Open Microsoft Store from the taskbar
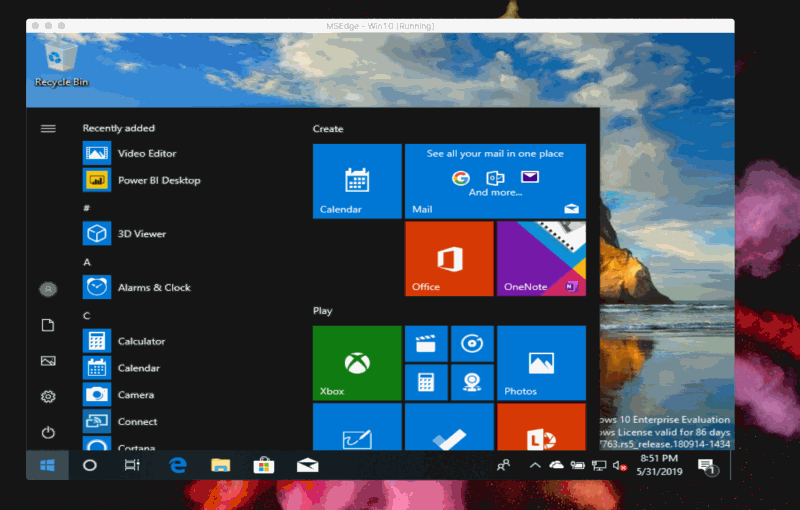The image size is (800, 510). click(264, 465)
